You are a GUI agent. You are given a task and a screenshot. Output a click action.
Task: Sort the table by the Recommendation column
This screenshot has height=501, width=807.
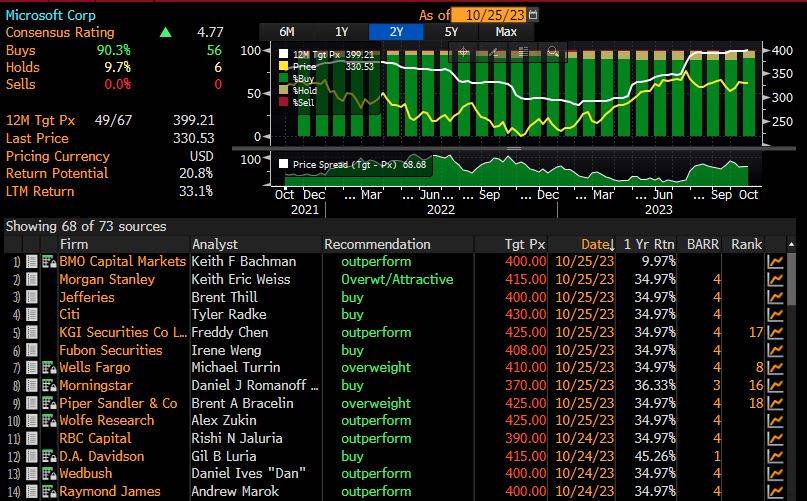point(377,244)
